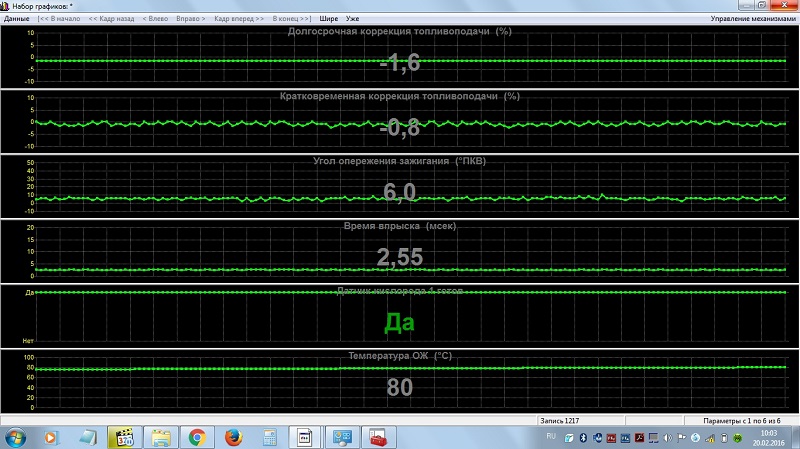Open the Данные menu
800x449 pixels.
pyautogui.click(x=17, y=19)
